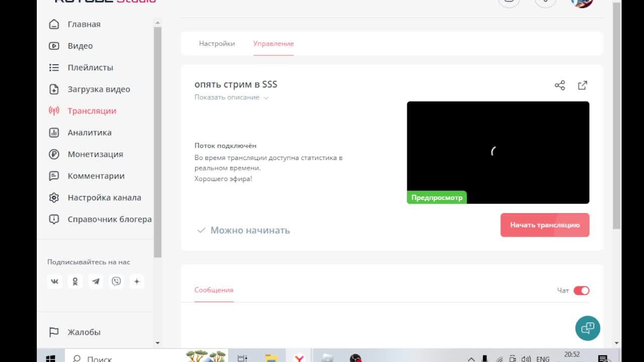Image resolution: width=644 pixels, height=362 pixels.
Task: Click the Справочник блогера info icon
Action: click(54, 219)
